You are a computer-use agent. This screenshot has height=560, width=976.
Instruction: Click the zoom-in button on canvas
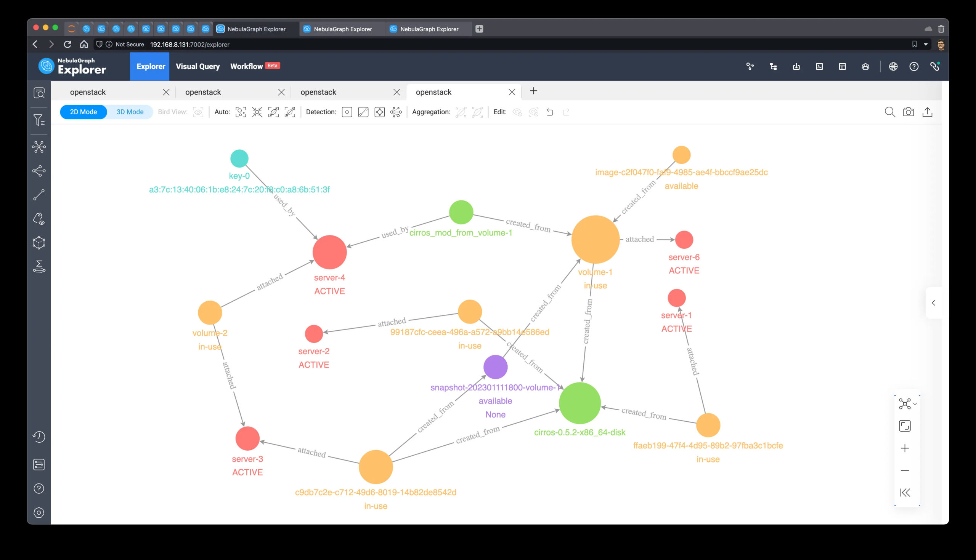(x=905, y=448)
